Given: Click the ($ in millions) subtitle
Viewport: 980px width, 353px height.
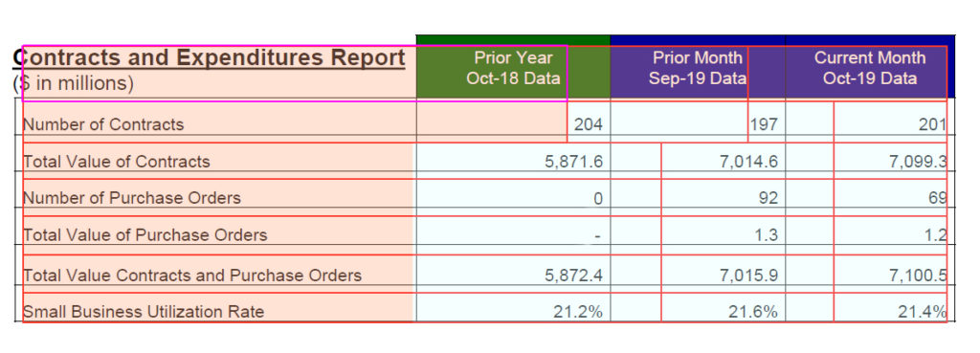Looking at the screenshot, I should [x=73, y=83].
